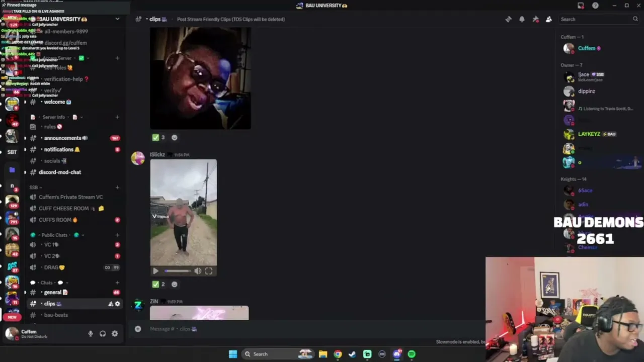Click the video progress seek bar
Image resolution: width=644 pixels, height=362 pixels.
click(178, 271)
